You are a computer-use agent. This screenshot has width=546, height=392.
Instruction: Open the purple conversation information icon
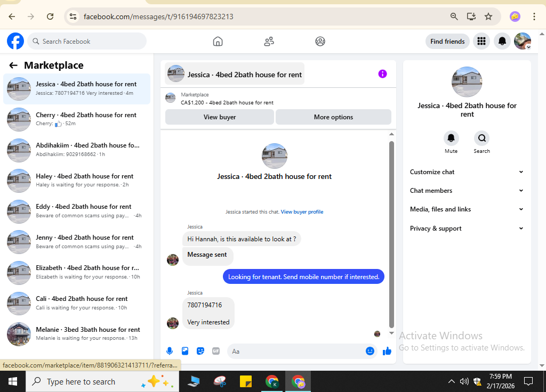382,73
